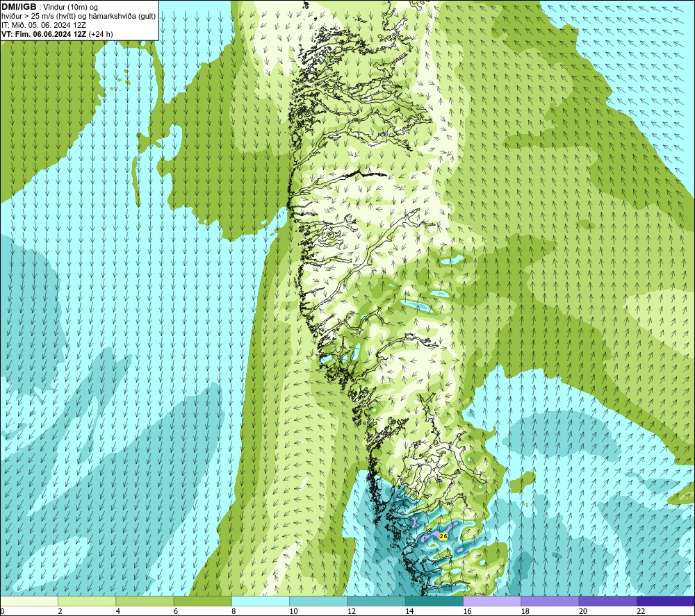
Task: Click legend scale label '0'
Action: click(2, 611)
